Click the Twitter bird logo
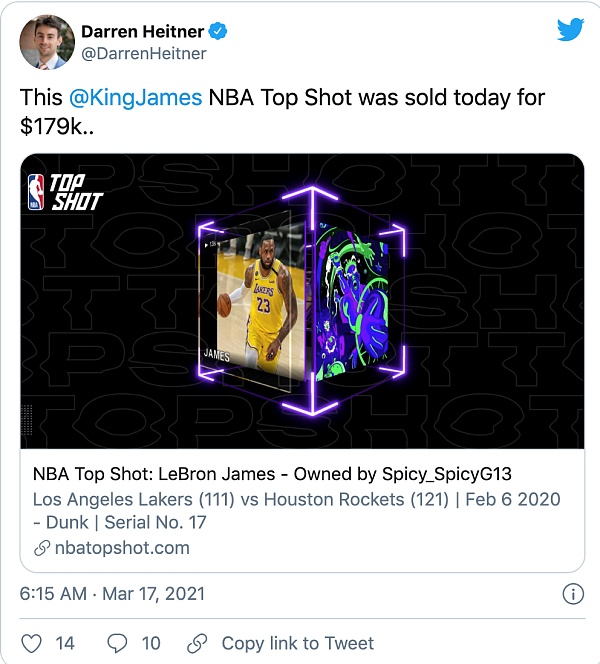 pyautogui.click(x=570, y=30)
